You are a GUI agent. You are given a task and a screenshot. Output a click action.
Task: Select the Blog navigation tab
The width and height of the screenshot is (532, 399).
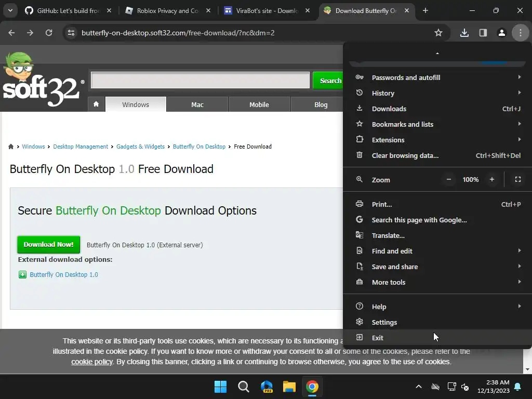point(317,104)
